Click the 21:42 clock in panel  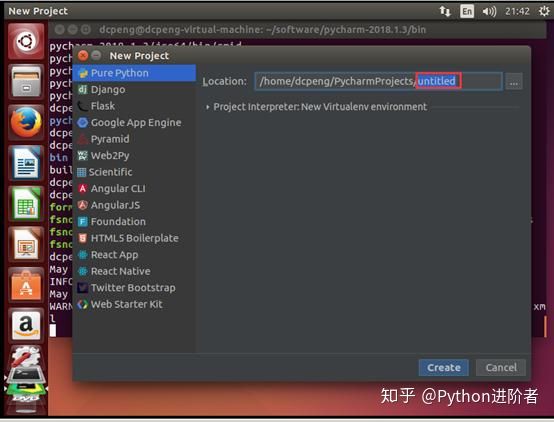pos(517,11)
